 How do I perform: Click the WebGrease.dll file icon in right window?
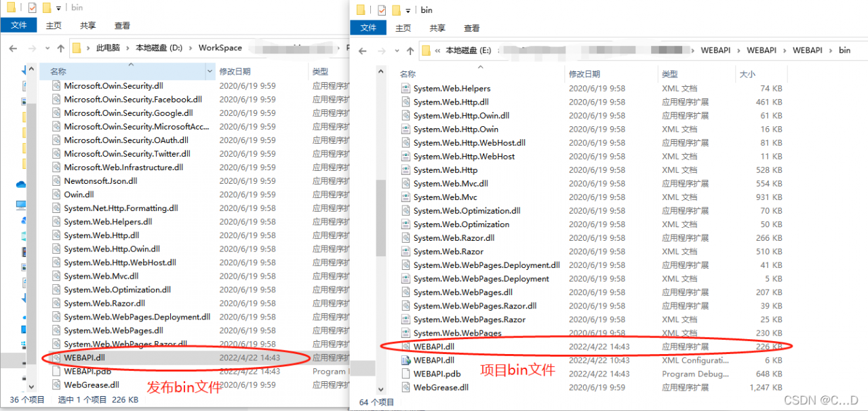point(405,387)
